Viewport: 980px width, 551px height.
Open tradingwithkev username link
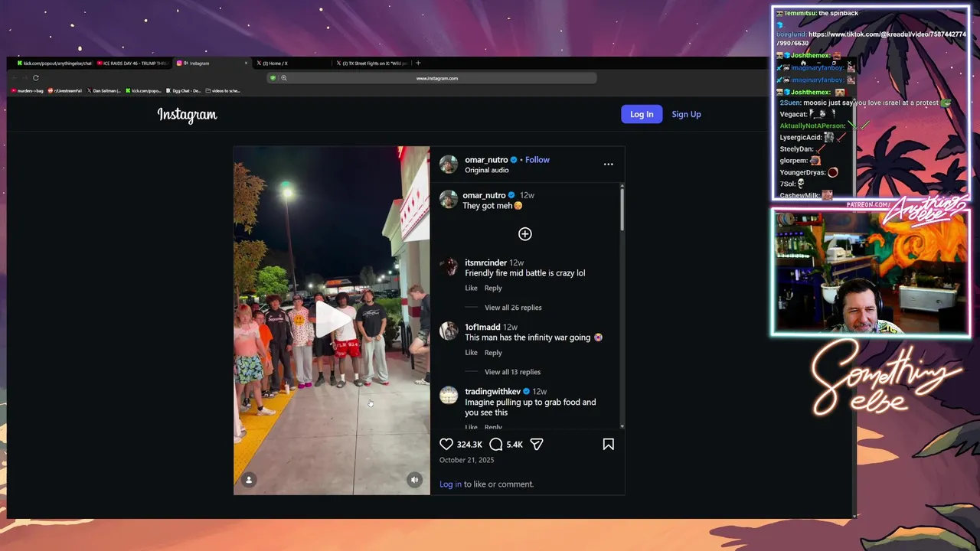tap(492, 391)
